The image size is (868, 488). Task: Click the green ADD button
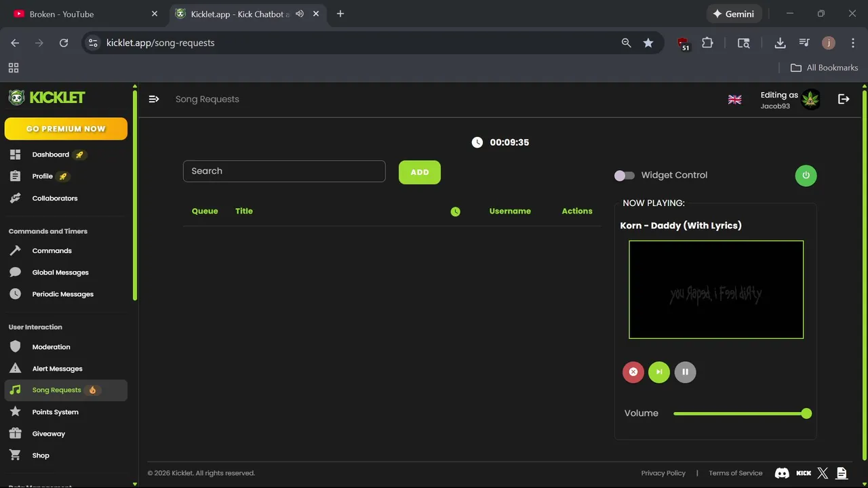tap(420, 172)
